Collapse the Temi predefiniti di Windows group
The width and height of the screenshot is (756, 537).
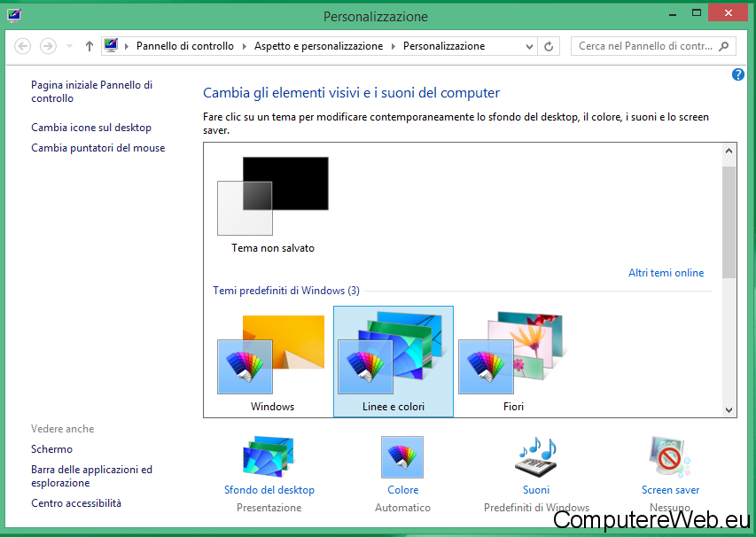[x=286, y=291]
